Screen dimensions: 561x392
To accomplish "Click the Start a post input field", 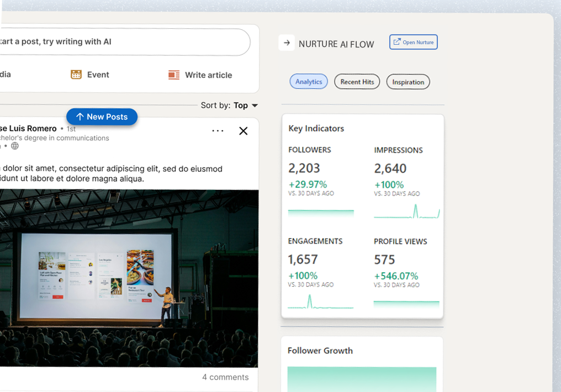I will coord(121,42).
